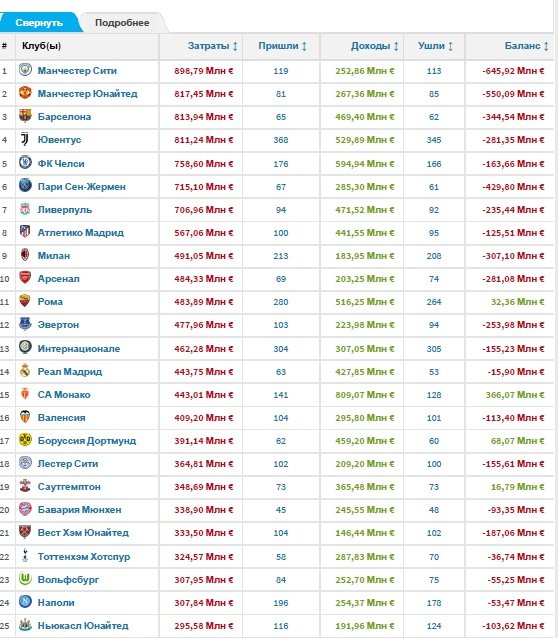The image size is (558, 638).
Task: Sort table by Баланс column arrow
Action: pos(546,46)
